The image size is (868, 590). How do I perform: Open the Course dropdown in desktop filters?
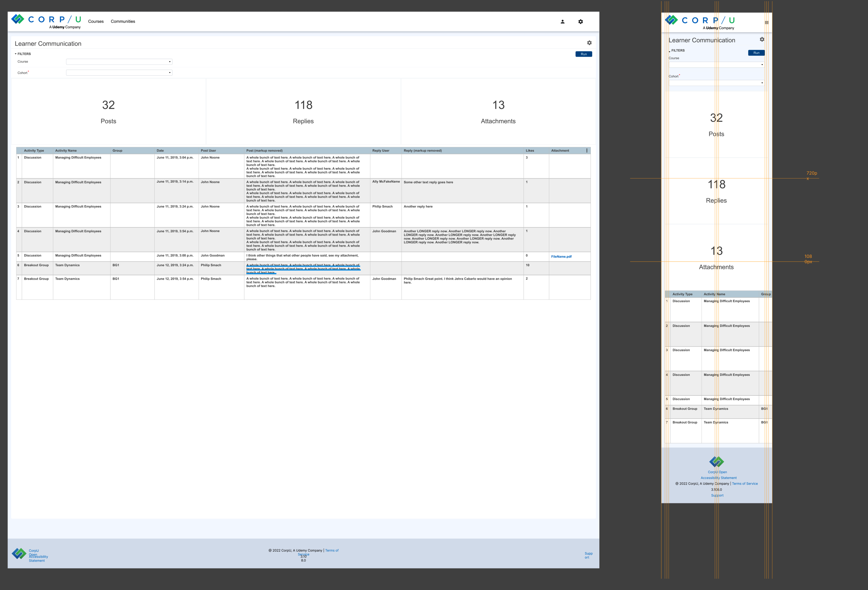(119, 62)
